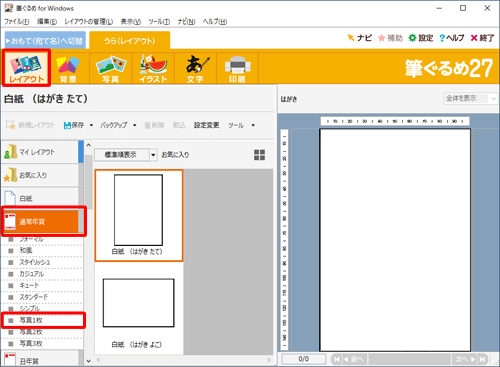Switch to grid thumbnail view icon
This screenshot has height=367, width=500.
click(x=259, y=155)
